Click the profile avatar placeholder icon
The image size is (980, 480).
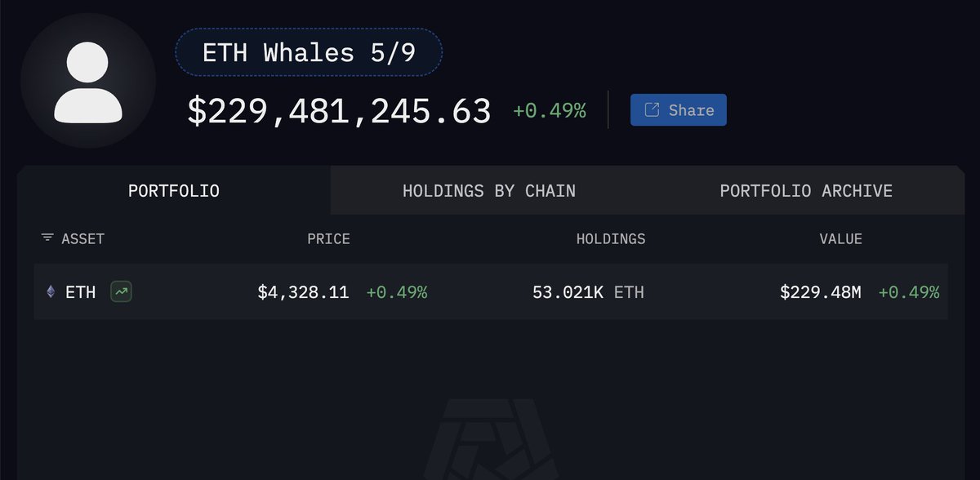pos(88,81)
